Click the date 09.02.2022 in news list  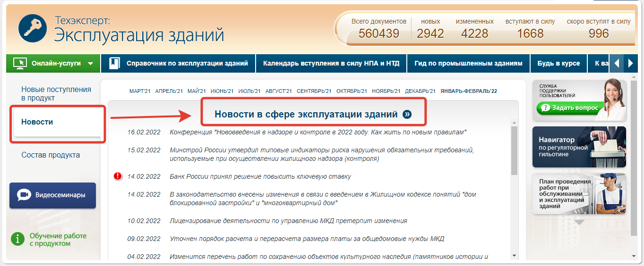pyautogui.click(x=144, y=239)
